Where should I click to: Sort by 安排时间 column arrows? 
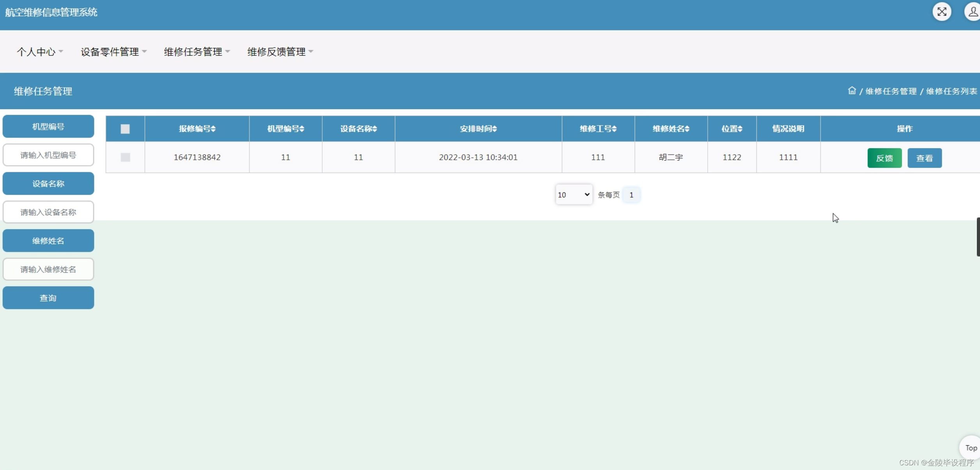(x=494, y=129)
